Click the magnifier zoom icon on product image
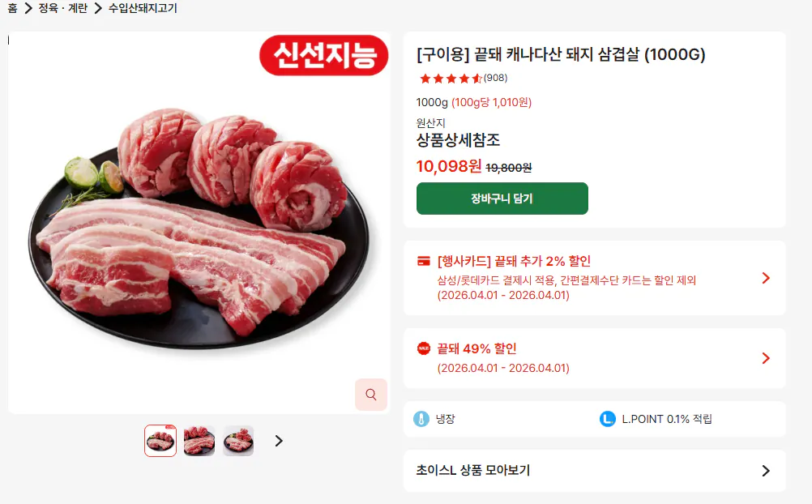 [x=371, y=395]
